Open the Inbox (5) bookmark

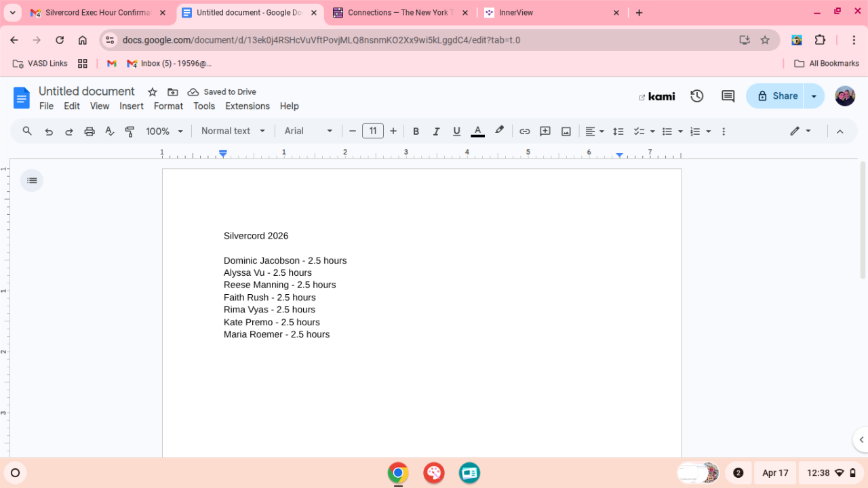(x=169, y=64)
